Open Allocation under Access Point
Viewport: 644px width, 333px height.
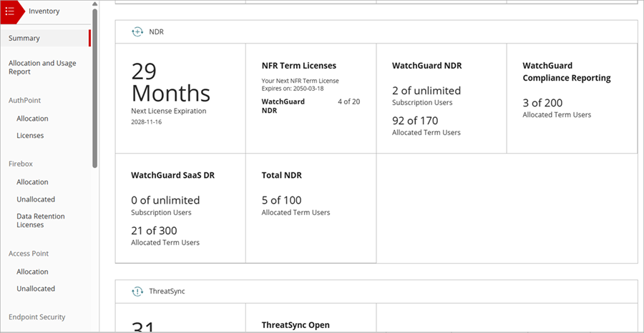pos(32,272)
